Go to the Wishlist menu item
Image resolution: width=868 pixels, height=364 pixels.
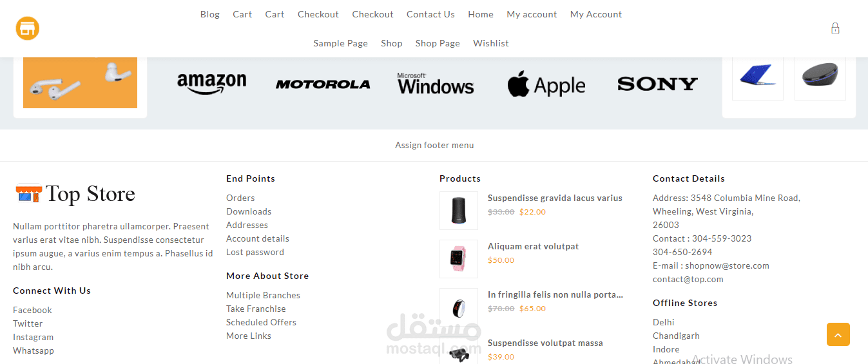[x=491, y=43]
